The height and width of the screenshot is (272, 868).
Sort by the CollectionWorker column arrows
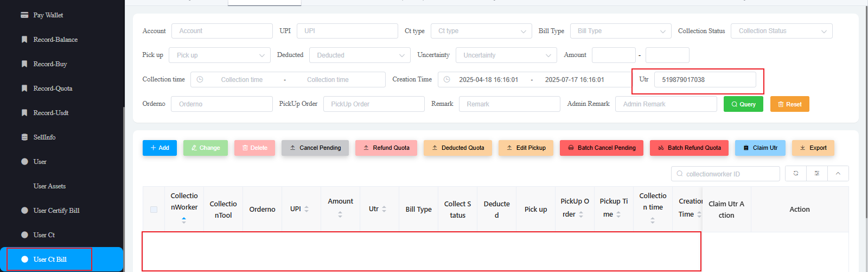tap(184, 220)
